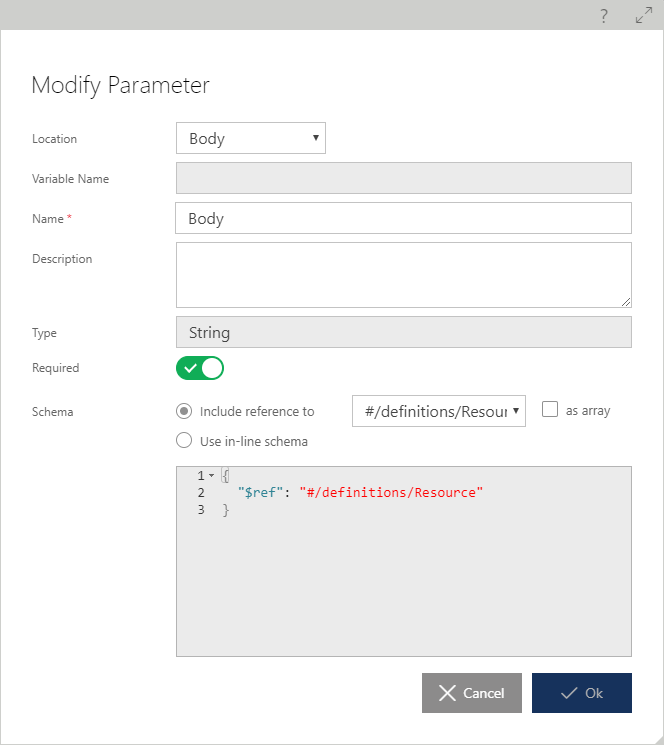Click the disabled Variable Name field
The width and height of the screenshot is (664, 745).
tap(404, 178)
